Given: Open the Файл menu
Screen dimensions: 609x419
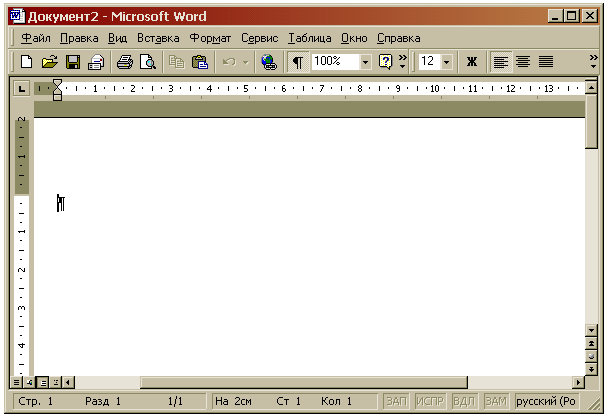Looking at the screenshot, I should click(x=35, y=38).
